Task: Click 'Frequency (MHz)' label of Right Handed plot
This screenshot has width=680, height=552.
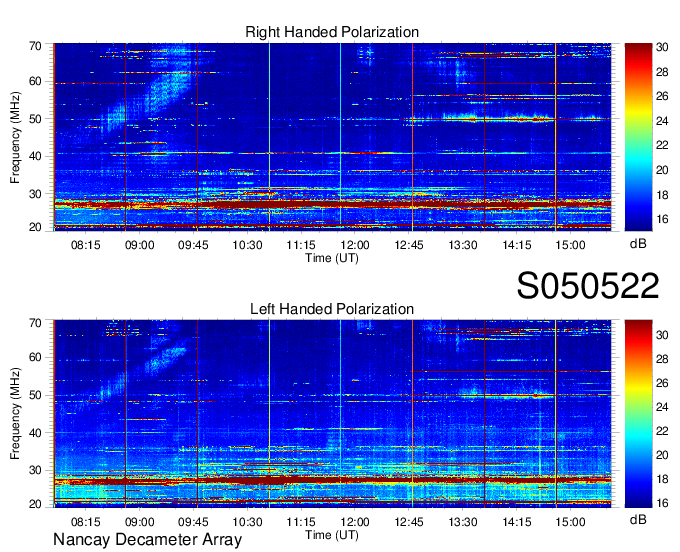Action: [15, 137]
